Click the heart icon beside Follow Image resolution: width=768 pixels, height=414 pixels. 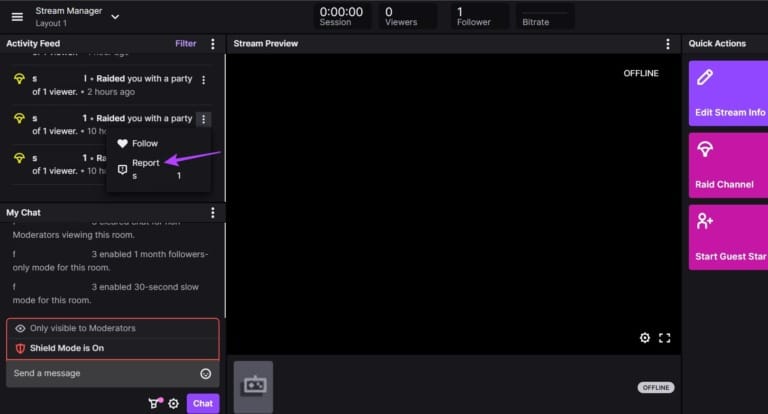(x=122, y=144)
